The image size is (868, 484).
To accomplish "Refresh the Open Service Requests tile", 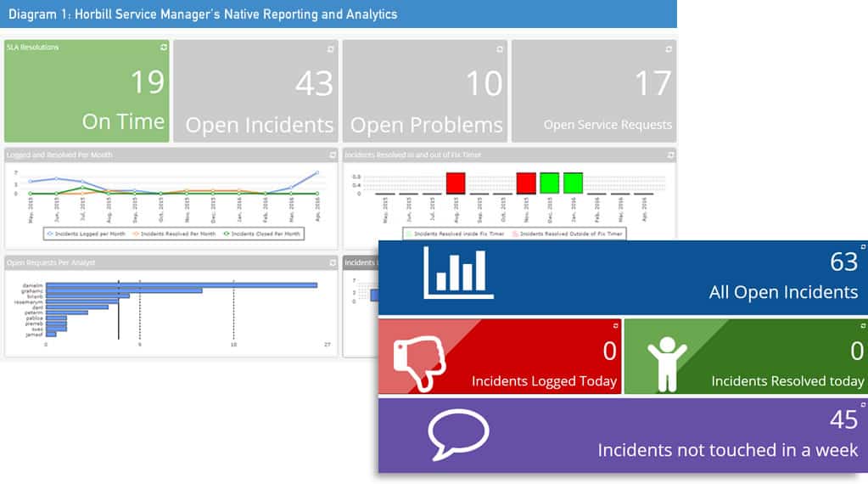I will [x=669, y=48].
